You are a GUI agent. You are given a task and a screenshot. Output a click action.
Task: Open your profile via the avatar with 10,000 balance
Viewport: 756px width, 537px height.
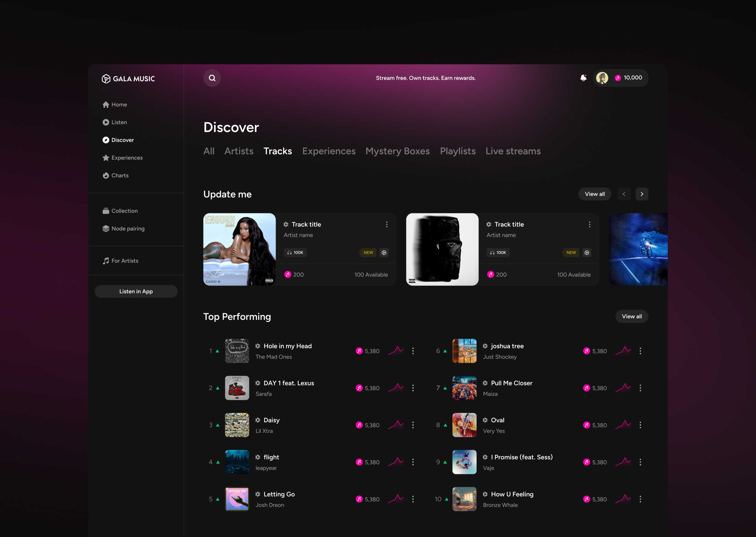click(x=602, y=78)
